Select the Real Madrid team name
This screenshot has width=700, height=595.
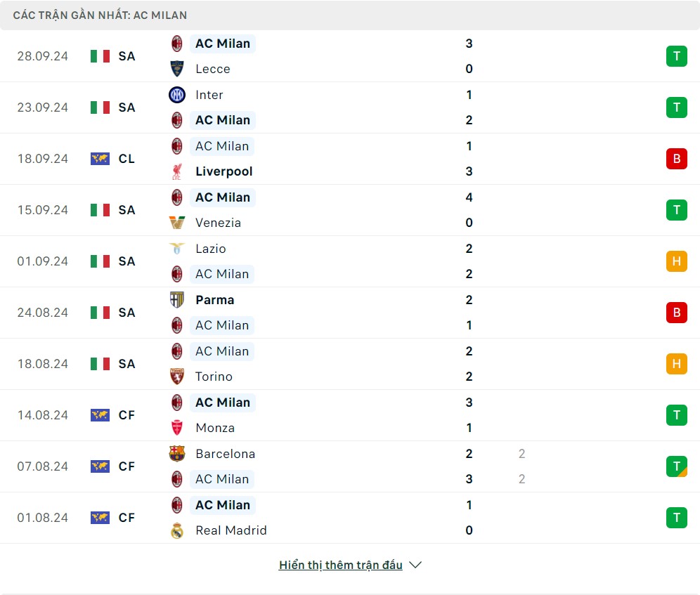tap(231, 530)
